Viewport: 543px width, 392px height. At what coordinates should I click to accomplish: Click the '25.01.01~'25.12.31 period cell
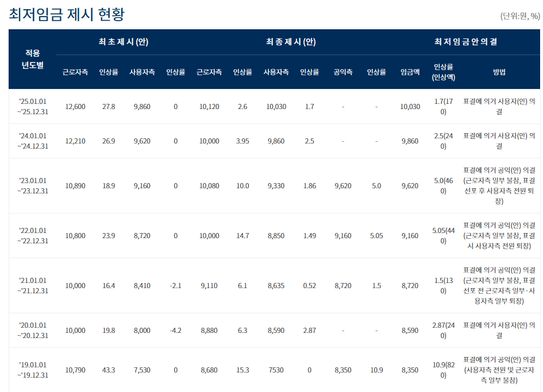pyautogui.click(x=33, y=107)
